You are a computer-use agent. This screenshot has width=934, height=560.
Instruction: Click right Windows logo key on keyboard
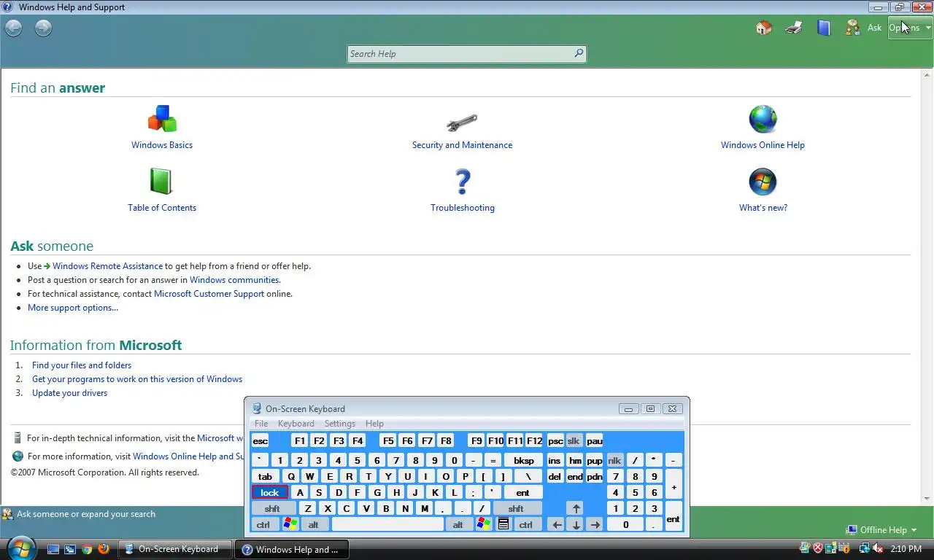[484, 524]
